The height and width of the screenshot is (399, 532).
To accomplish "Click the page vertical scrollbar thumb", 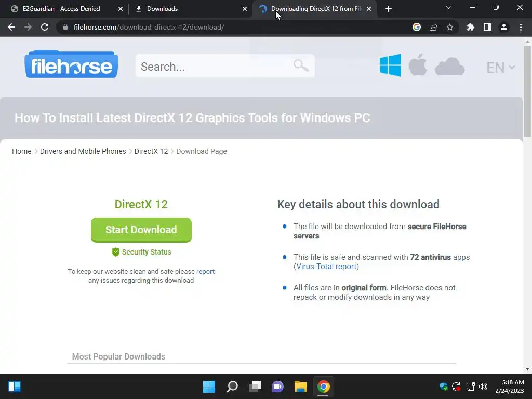I will 527,91.
